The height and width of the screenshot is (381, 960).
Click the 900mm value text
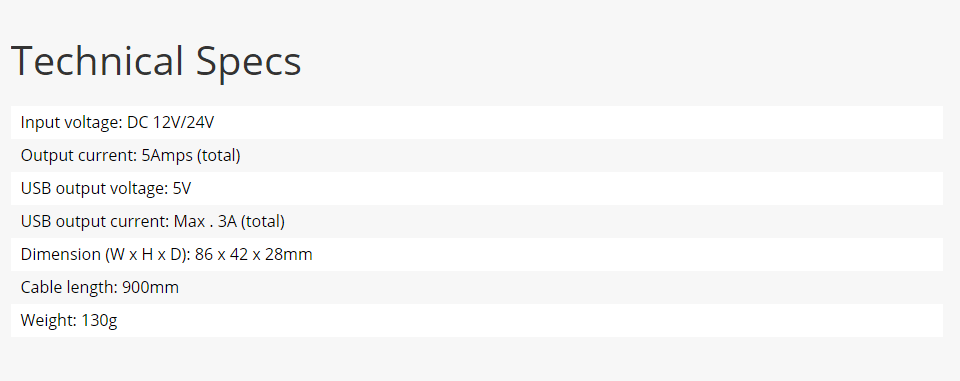coord(151,288)
